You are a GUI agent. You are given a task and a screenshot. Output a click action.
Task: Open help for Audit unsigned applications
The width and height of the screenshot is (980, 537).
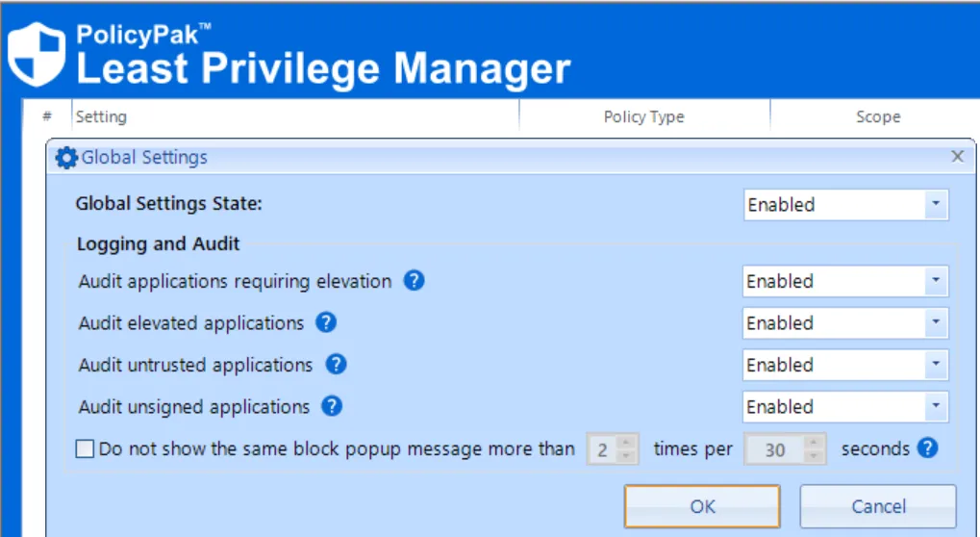click(332, 406)
